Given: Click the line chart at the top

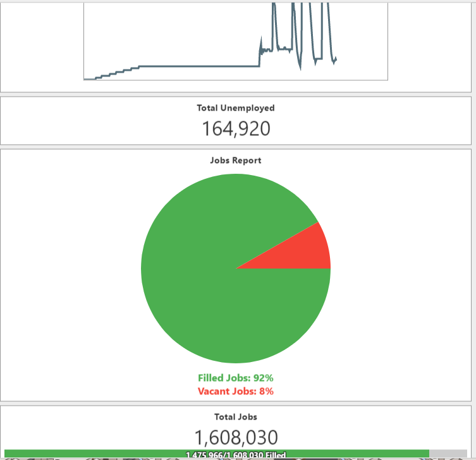Looking at the screenshot, I should point(236,41).
